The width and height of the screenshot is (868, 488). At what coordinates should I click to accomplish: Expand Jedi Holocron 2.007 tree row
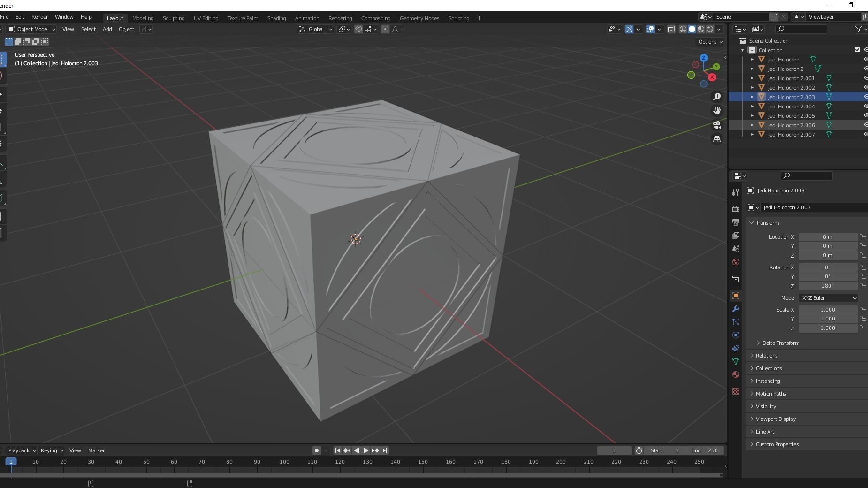pyautogui.click(x=752, y=135)
